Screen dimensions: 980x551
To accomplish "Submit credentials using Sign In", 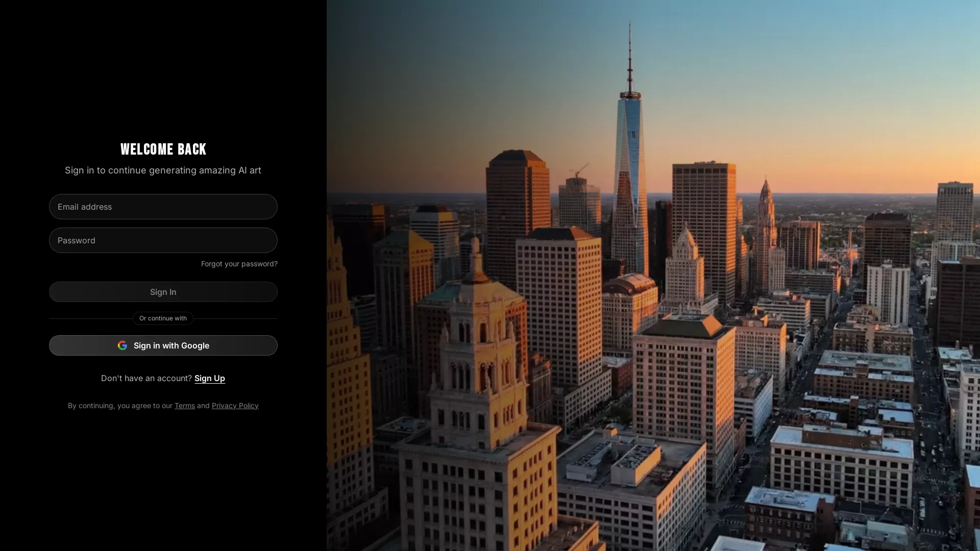I will point(163,292).
